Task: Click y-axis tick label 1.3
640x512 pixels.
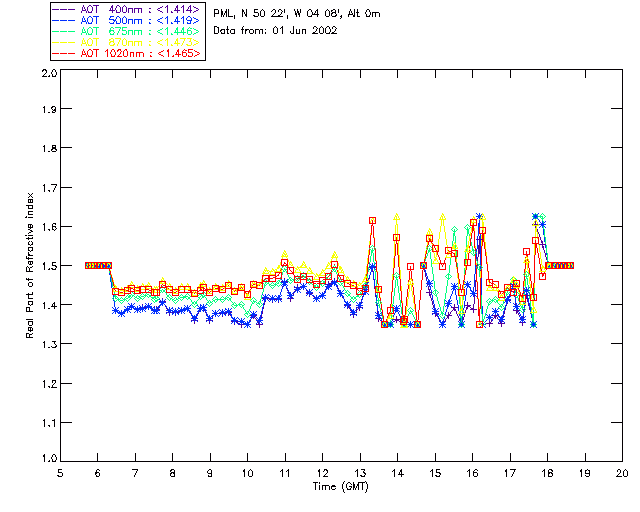Action: coord(49,345)
